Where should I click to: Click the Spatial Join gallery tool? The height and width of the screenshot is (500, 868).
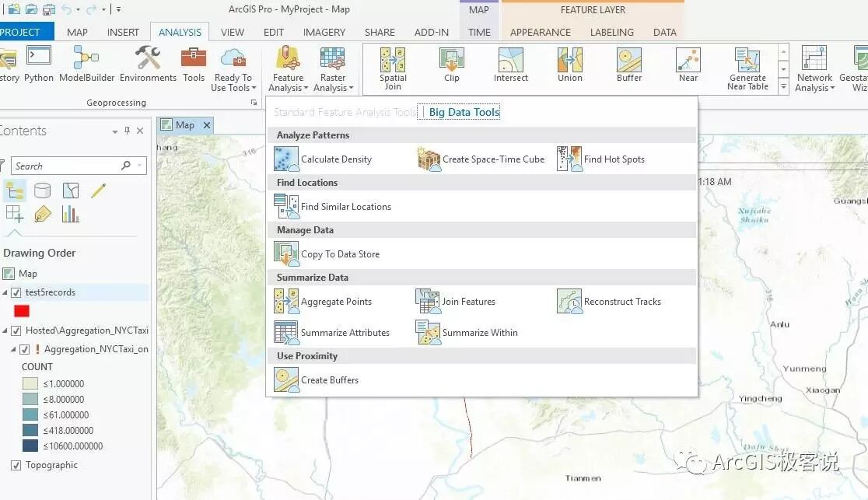tap(393, 68)
